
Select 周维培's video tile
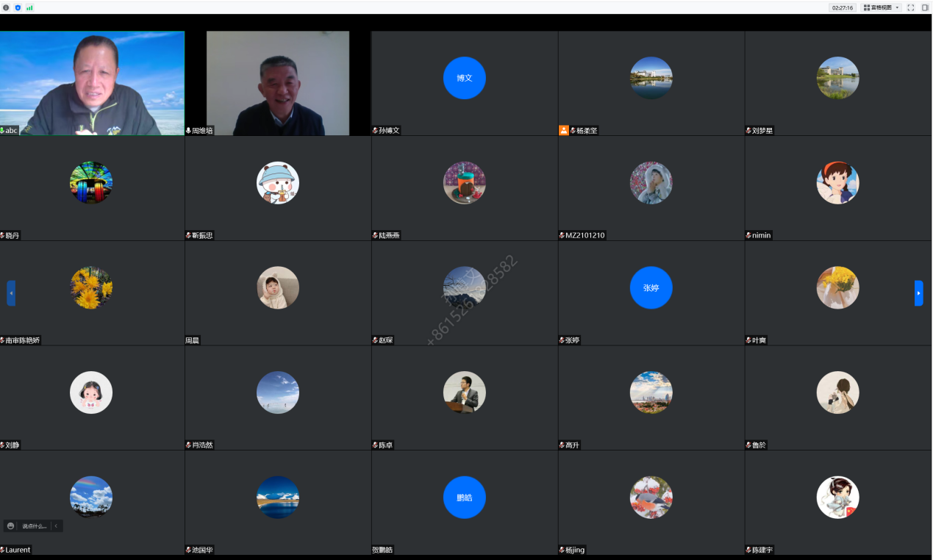tap(278, 83)
